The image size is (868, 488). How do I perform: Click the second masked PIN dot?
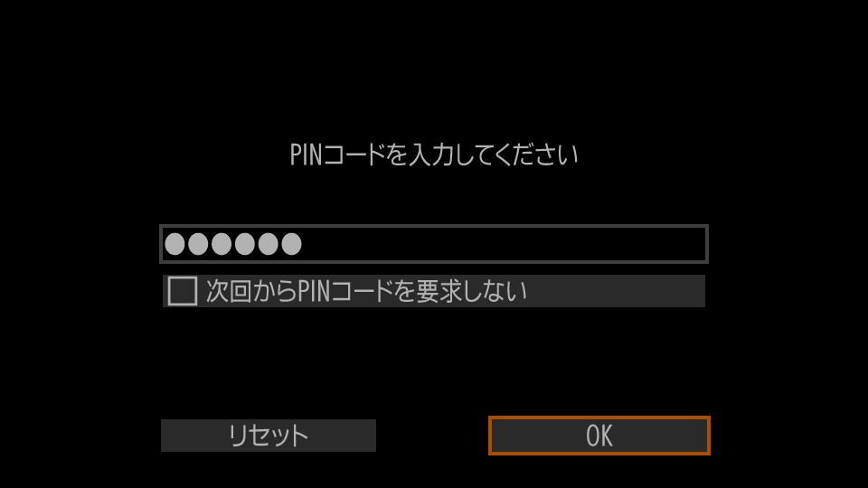pos(198,244)
